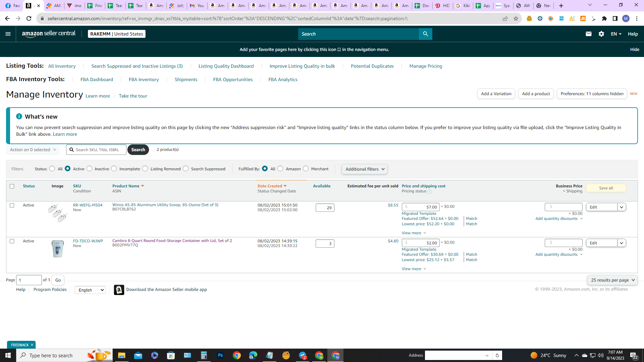Click the share page icon in address bar

coord(505,18)
